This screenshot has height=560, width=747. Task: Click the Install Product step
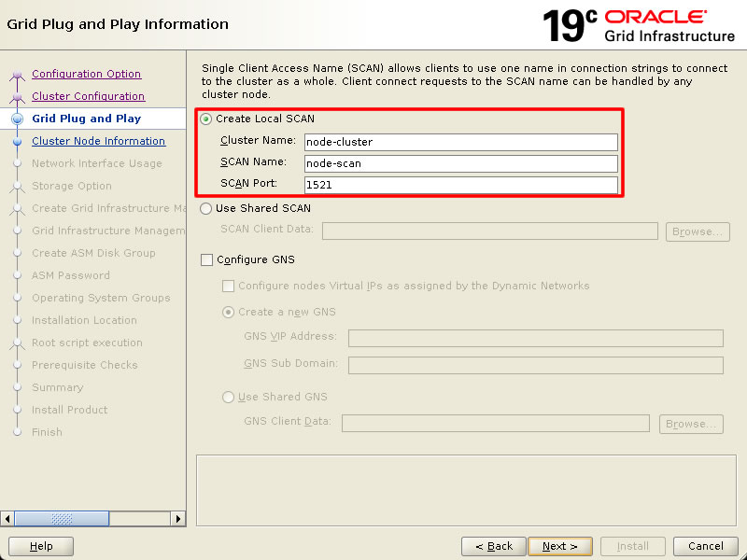[x=69, y=410]
